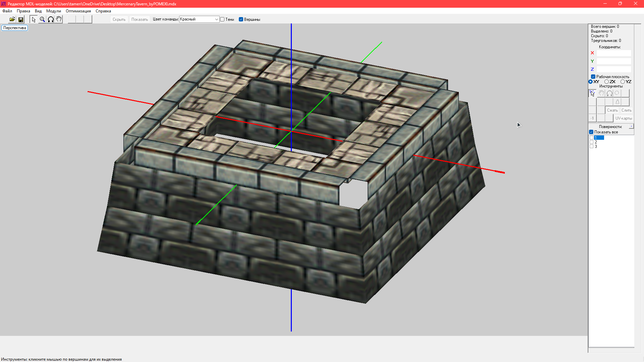The height and width of the screenshot is (362, 644).
Task: Choose the rotate view tool in top toolbar
Action: (51, 19)
